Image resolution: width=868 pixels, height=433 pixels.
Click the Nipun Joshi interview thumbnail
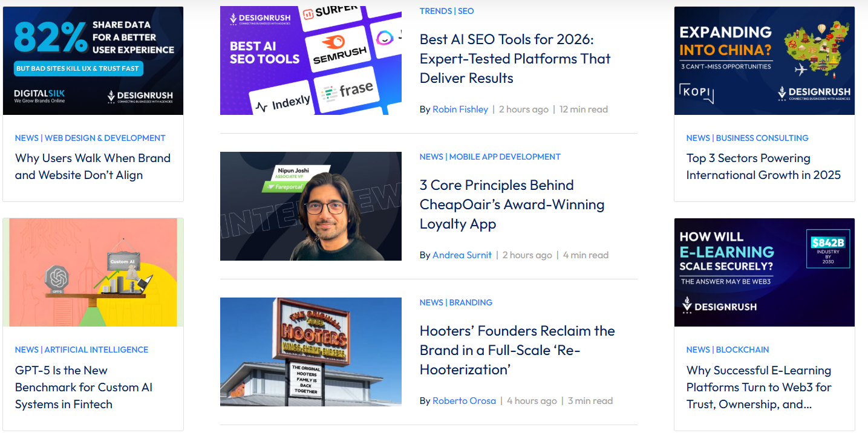point(311,206)
